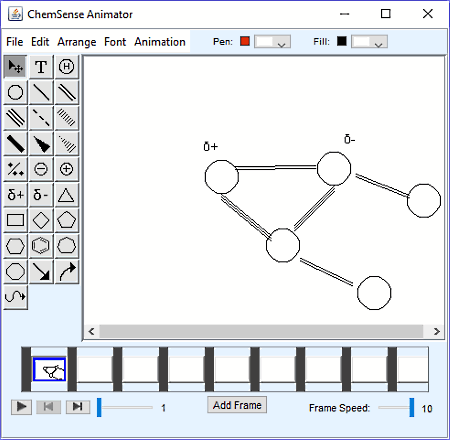Select the pentagon shape tool
This screenshot has height=440, width=450.
(67, 220)
